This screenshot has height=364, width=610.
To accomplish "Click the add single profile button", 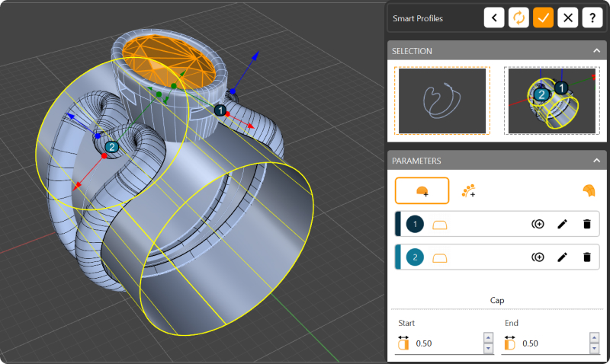I will point(422,191).
